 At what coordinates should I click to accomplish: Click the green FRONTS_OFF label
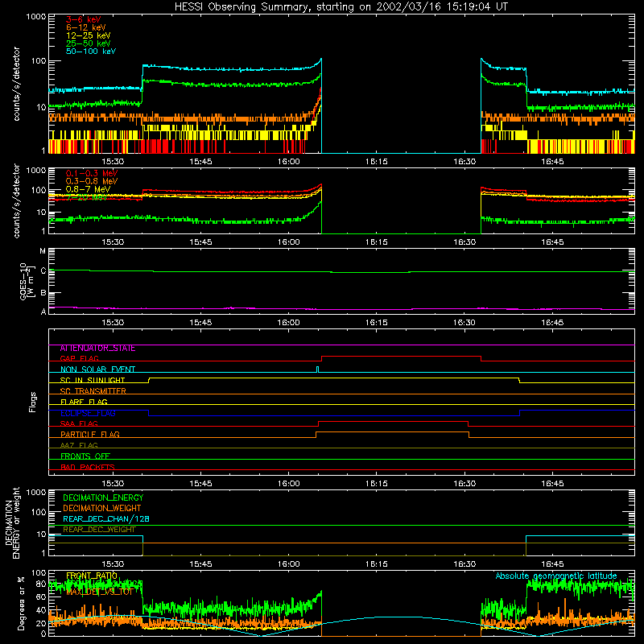[85, 456]
